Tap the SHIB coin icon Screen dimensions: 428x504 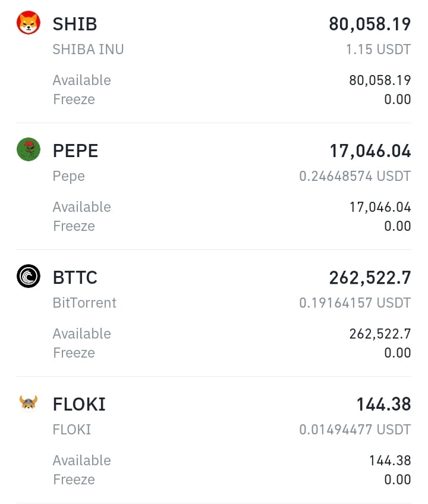click(x=29, y=23)
